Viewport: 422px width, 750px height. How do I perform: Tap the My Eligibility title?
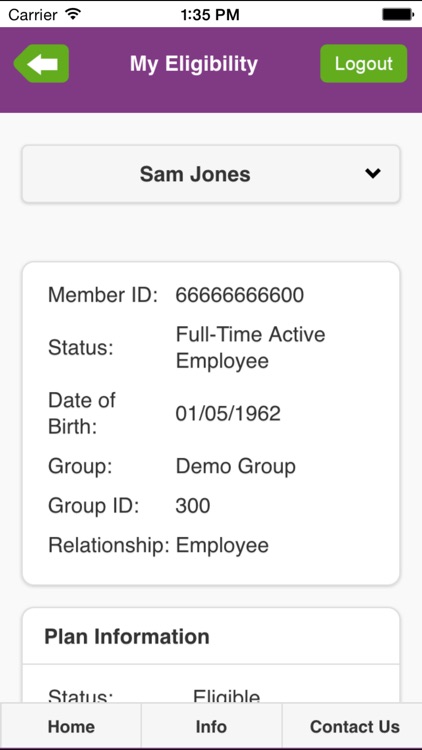point(194,64)
